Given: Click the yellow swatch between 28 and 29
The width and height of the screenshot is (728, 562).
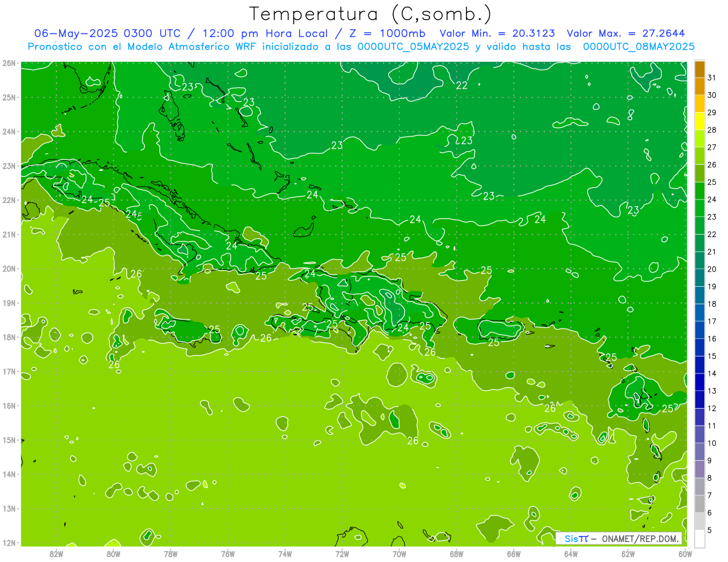Looking at the screenshot, I should [699, 122].
